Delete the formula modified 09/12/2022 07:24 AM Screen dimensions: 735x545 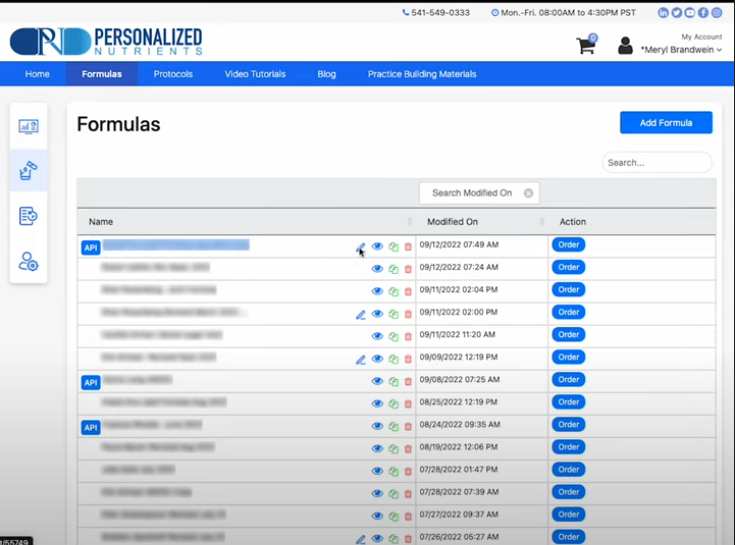pyautogui.click(x=408, y=269)
